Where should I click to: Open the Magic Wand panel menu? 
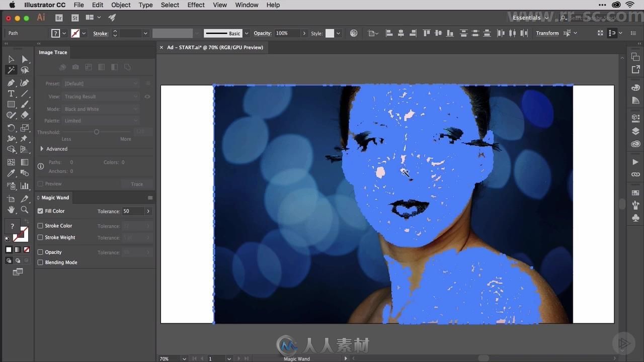150,198
